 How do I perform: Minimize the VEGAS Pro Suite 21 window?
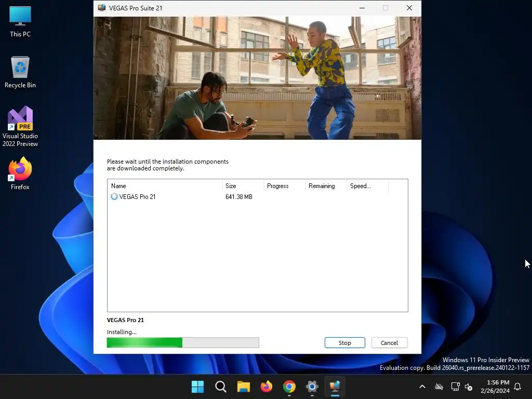pyautogui.click(x=362, y=8)
